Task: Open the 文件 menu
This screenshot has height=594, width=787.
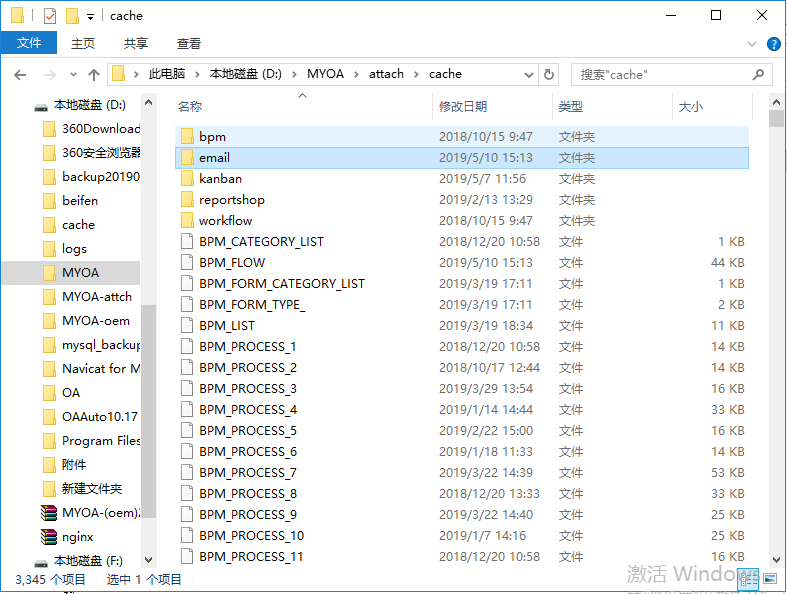Action: coord(29,44)
